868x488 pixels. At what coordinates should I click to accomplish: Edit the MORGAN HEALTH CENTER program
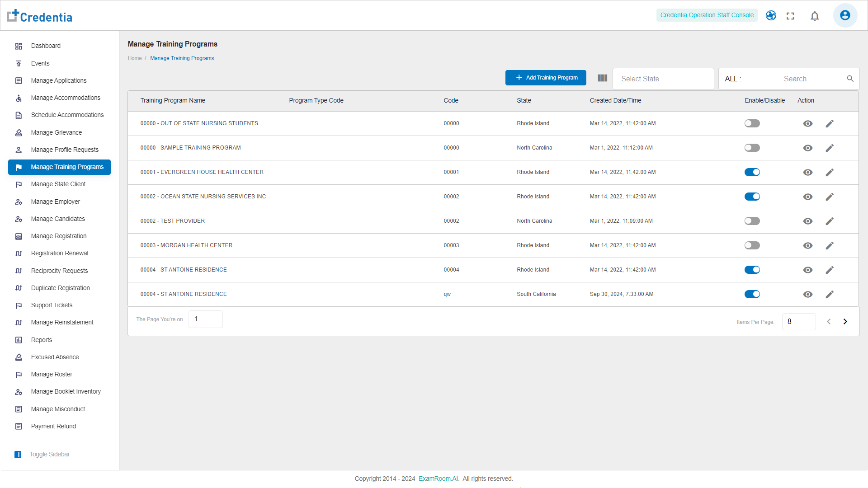(829, 246)
